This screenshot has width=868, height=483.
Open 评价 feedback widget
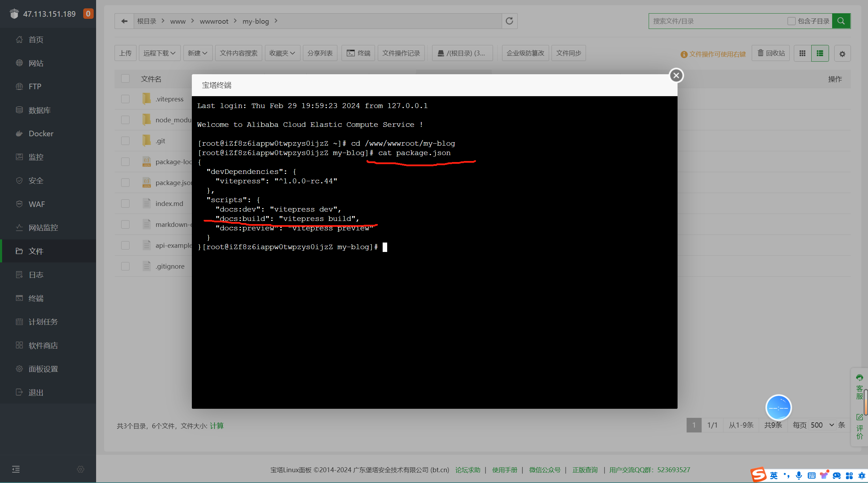[859, 427]
